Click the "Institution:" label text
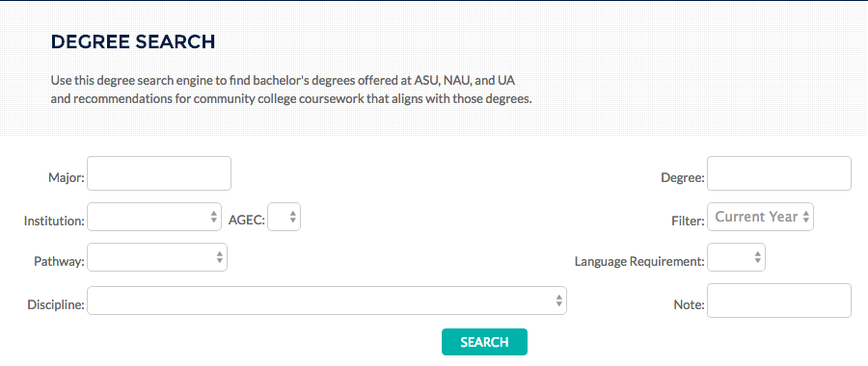Viewport: 868px width, 366px height. (x=54, y=222)
